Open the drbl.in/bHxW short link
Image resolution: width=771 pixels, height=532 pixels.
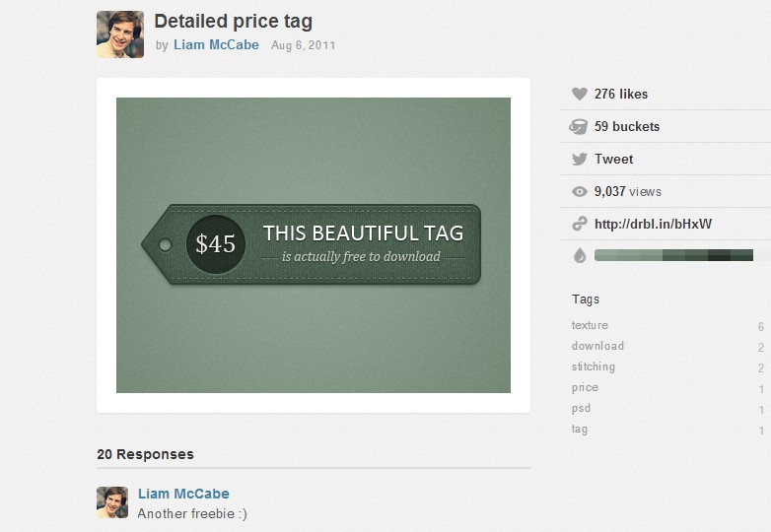click(653, 225)
